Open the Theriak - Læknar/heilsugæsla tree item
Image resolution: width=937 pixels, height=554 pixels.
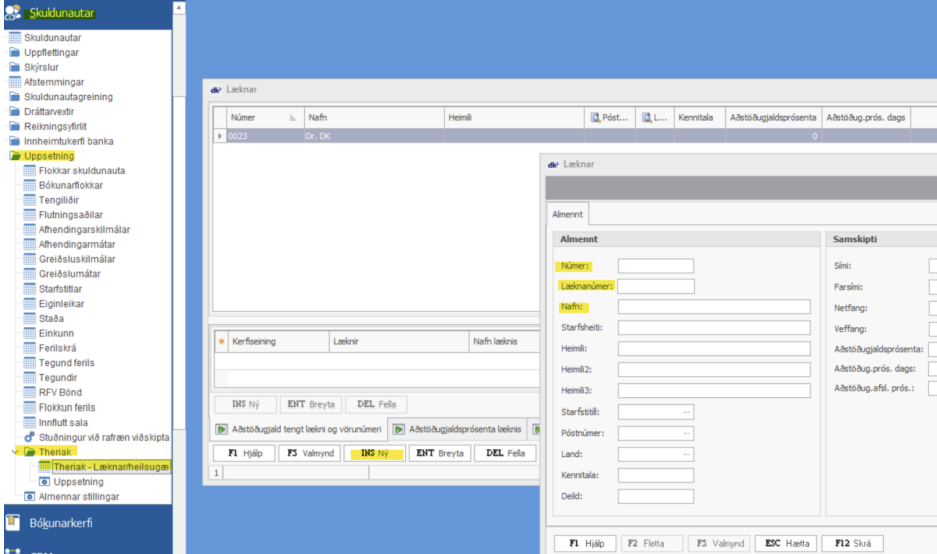pos(111,467)
